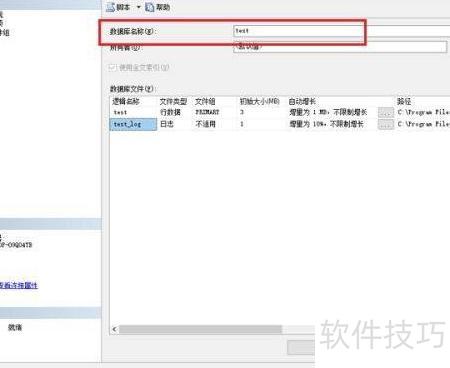Image resolution: width=450 pixels, height=368 pixels.
Task: Open the view connection properties link
Action: click(x=19, y=285)
